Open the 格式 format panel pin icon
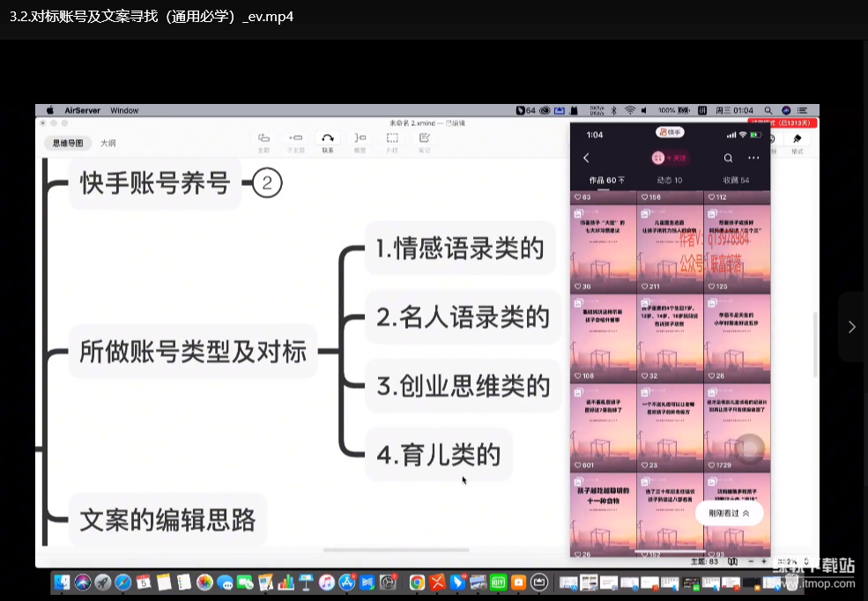Screen dimensions: 868x601 click(797, 140)
